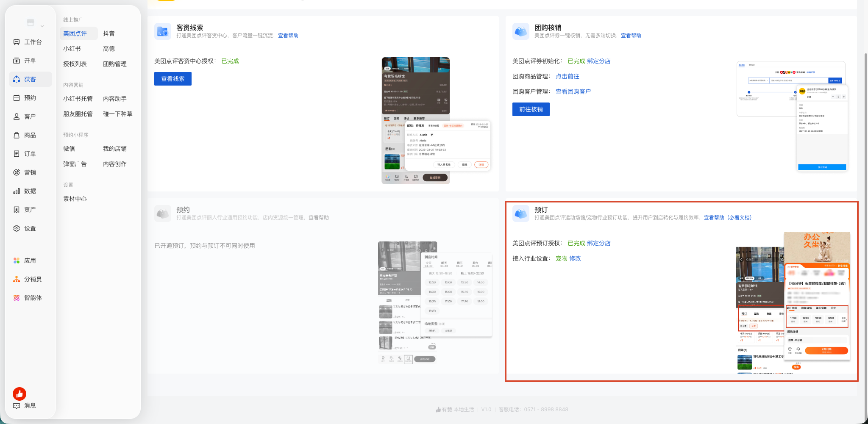Open the shop switcher icon at sidebar top
Screen dimensions: 868x424
coord(31,23)
